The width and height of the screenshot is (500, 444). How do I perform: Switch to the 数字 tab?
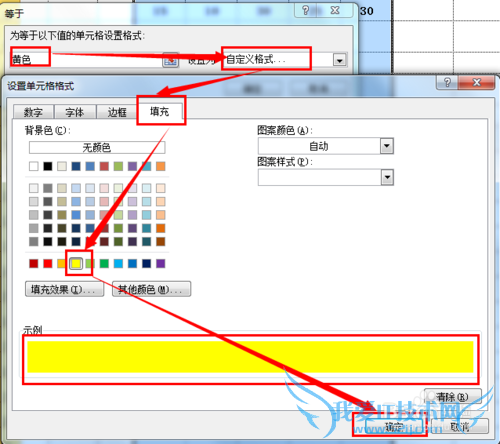coord(33,112)
